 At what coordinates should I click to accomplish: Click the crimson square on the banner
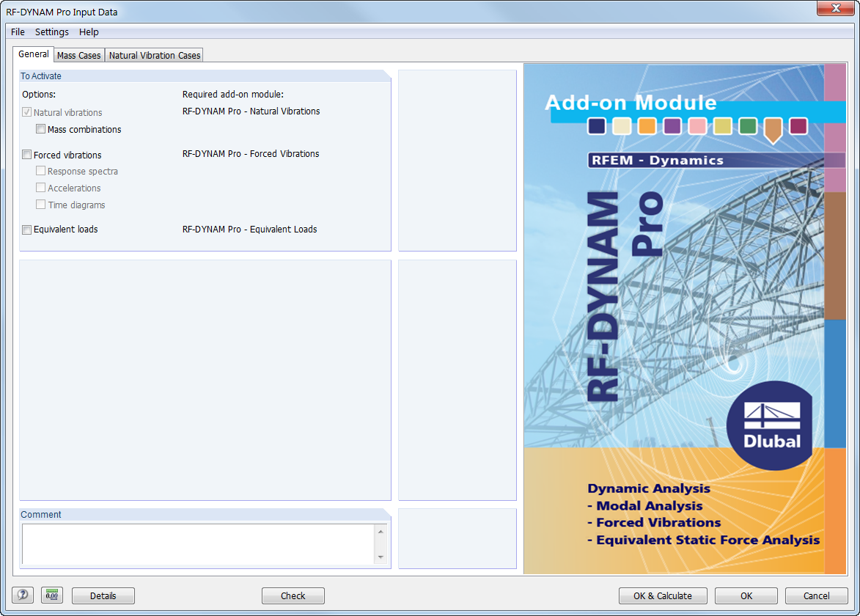(798, 126)
